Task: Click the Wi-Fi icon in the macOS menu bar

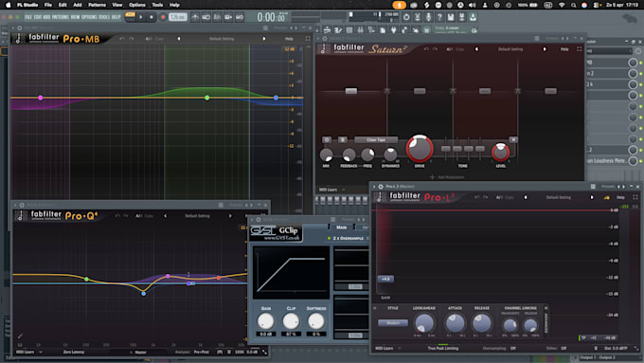Action: tap(562, 5)
